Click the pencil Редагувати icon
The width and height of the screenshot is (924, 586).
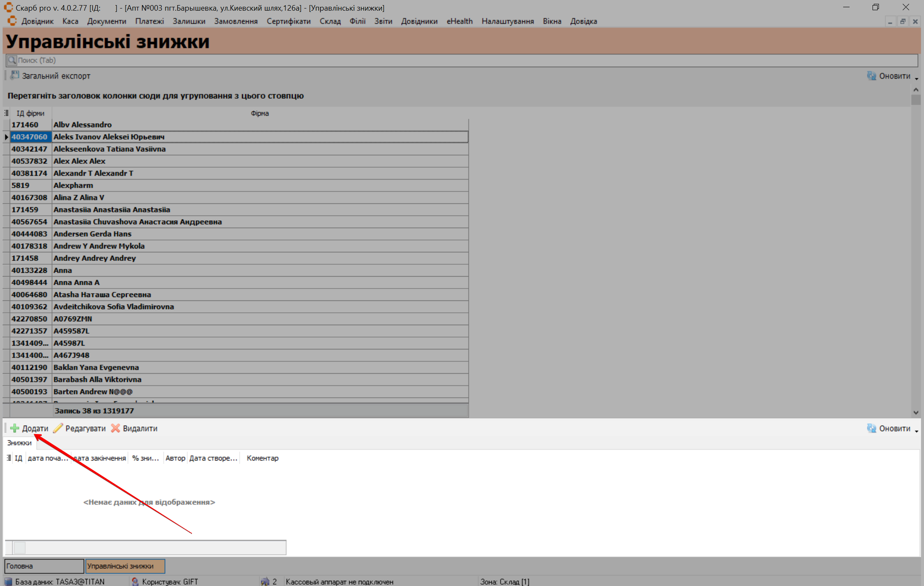pos(58,428)
